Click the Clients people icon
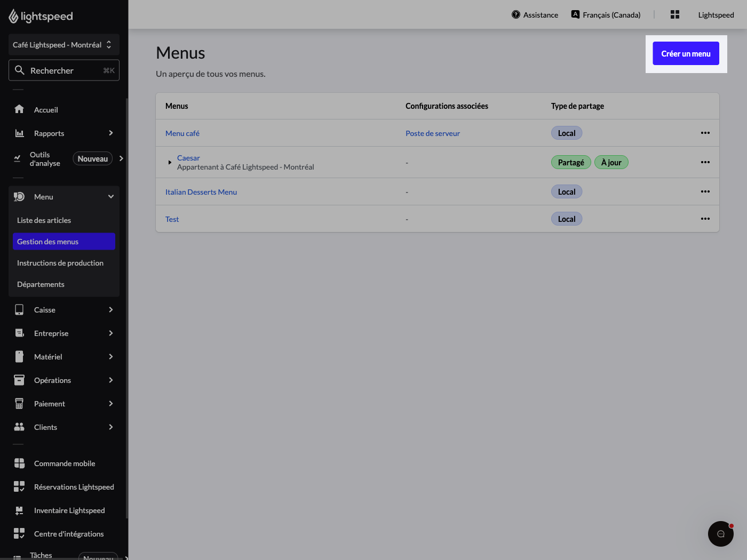747x560 pixels. pyautogui.click(x=19, y=427)
